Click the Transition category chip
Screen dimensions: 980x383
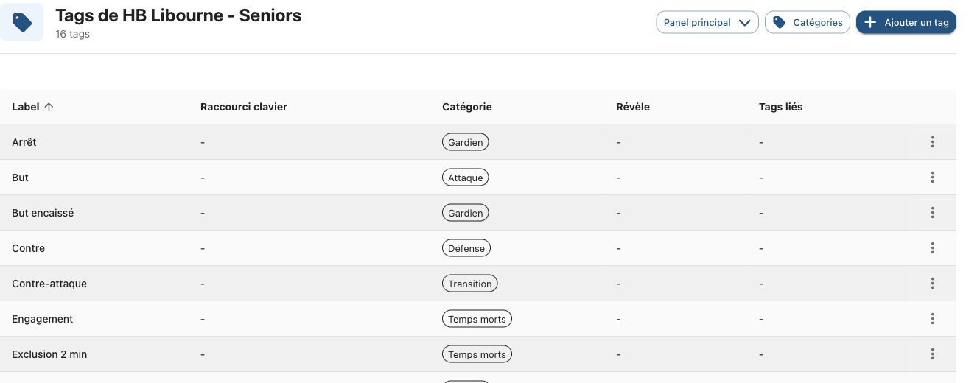pos(470,284)
